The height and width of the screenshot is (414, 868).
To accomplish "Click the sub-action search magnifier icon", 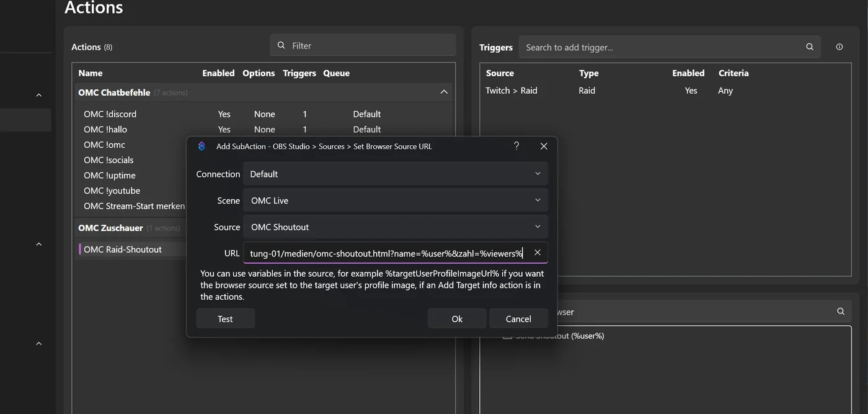I will 841,312.
